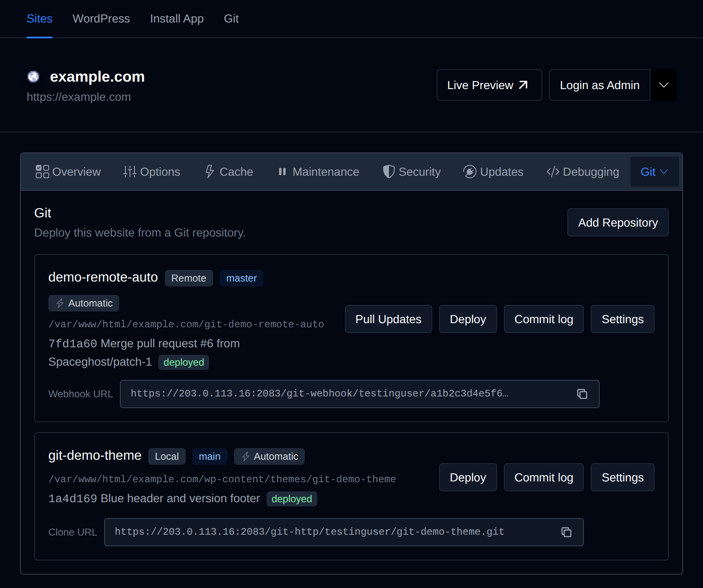
Task: Click the Cache lightning bolt icon
Action: coord(209,172)
